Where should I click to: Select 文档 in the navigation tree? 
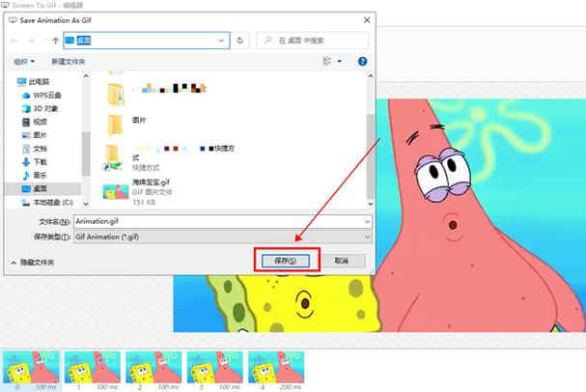click(x=35, y=149)
